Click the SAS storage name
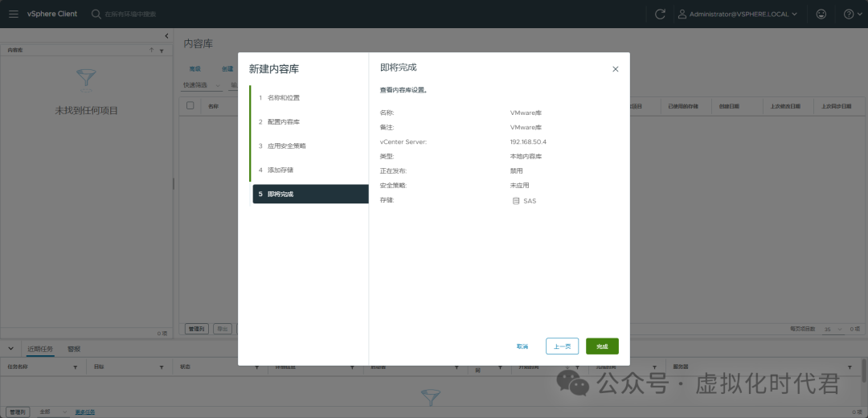This screenshot has height=418, width=868. 530,201
